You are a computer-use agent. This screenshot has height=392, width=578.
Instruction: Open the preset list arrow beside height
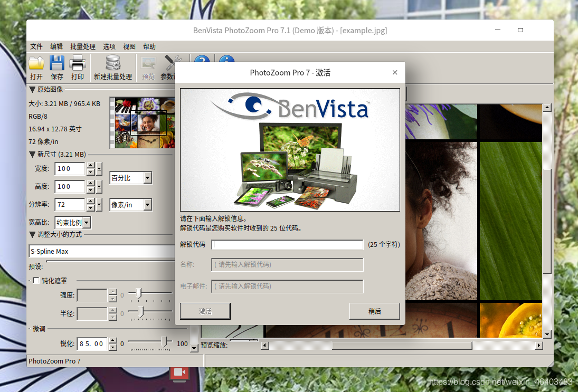pyautogui.click(x=99, y=187)
